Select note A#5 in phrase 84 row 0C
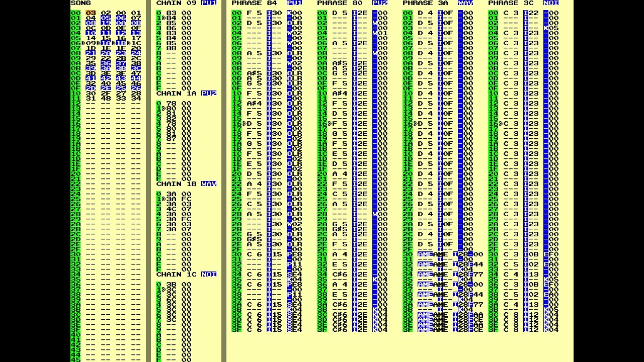This screenshot has width=644, height=362. coord(254,73)
